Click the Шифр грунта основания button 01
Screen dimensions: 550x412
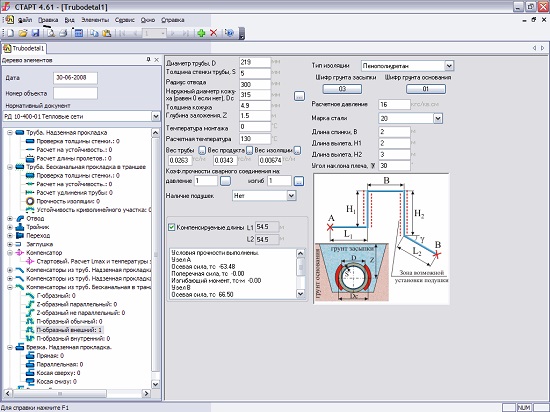click(426, 89)
